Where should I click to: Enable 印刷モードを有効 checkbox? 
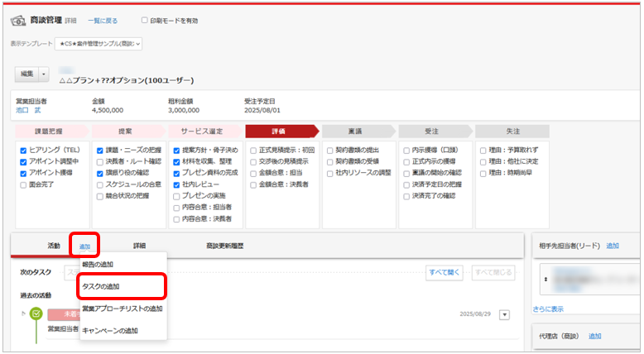145,21
